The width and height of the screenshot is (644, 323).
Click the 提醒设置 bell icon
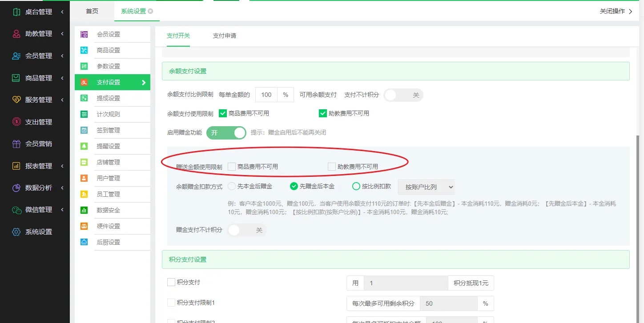(84, 146)
